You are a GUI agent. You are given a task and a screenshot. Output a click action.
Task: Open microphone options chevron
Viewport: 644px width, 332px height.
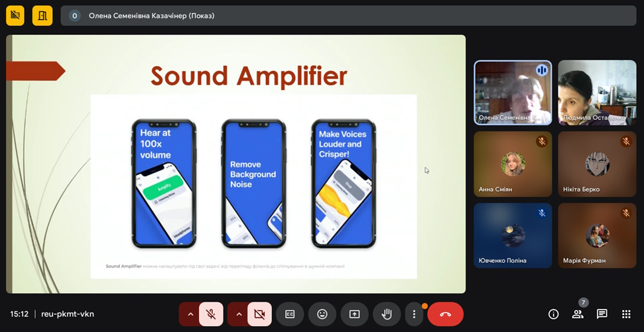(190, 314)
